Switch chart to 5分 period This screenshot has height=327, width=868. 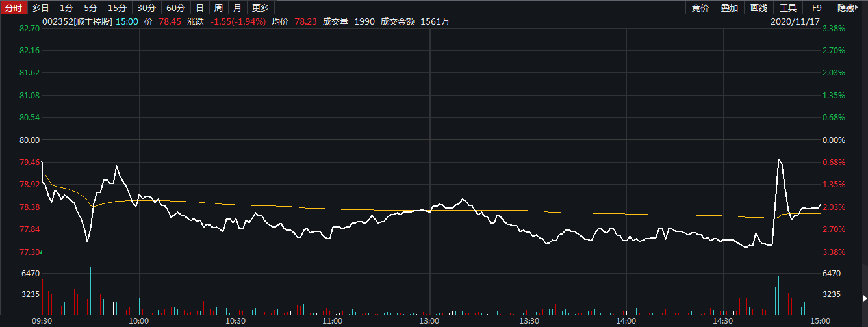pyautogui.click(x=91, y=8)
